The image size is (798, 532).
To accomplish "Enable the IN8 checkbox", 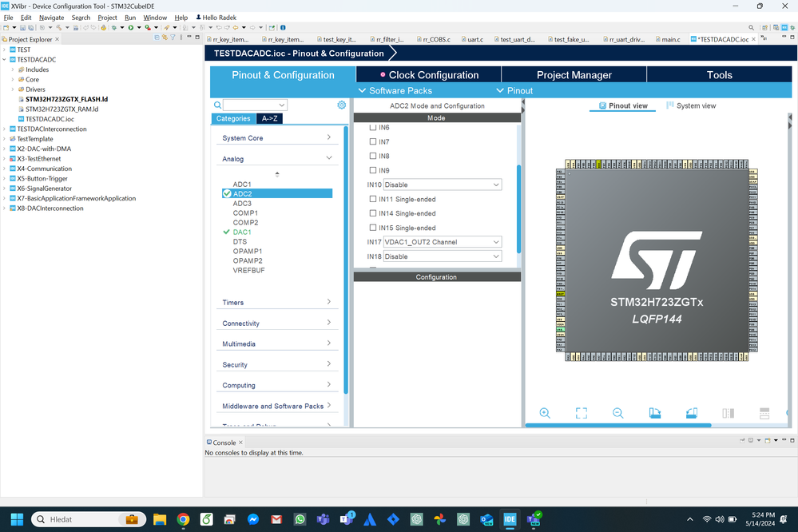I will click(373, 156).
